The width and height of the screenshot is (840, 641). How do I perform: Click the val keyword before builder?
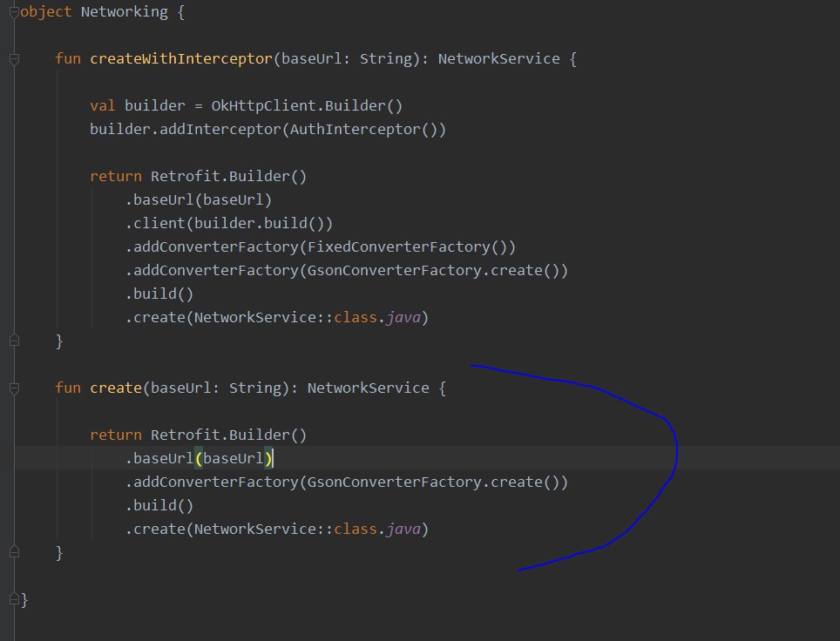[102, 105]
